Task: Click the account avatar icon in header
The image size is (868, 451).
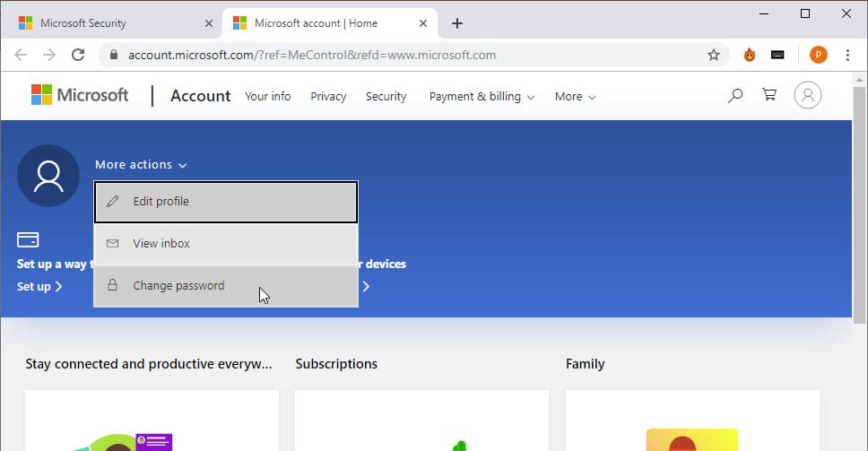Action: pos(808,95)
